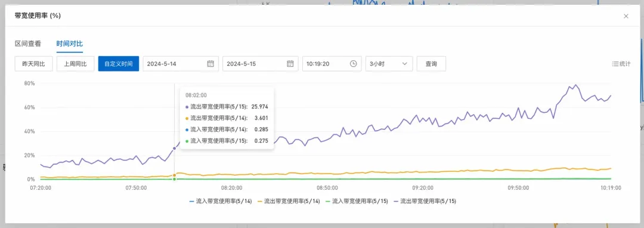Open calendar icon in 2024-5-15 date field
Viewport: 644px width, 228px height.
tap(290, 64)
